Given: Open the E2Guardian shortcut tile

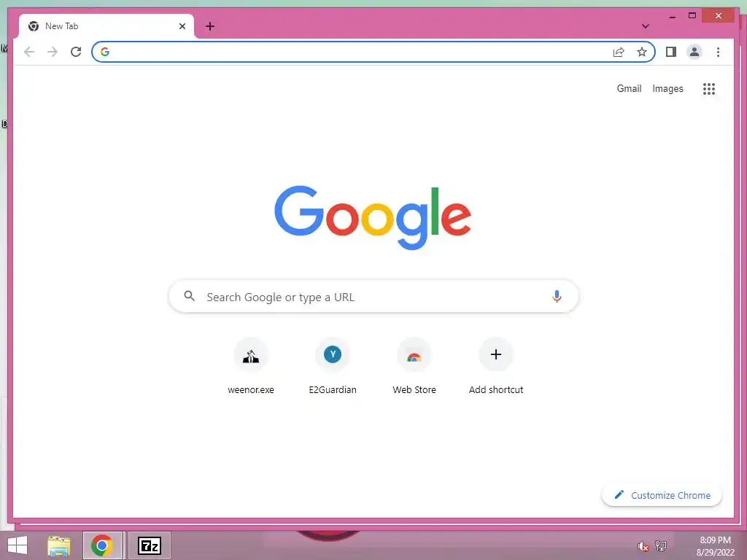Looking at the screenshot, I should pos(333,366).
